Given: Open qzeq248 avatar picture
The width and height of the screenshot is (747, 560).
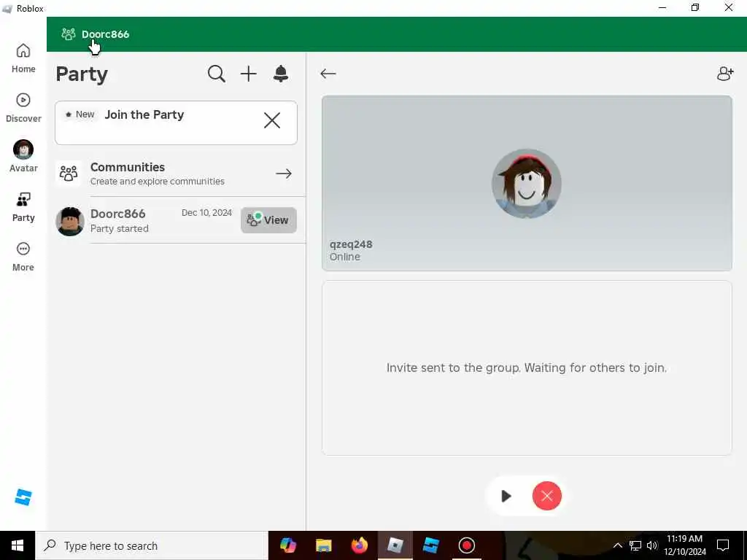Looking at the screenshot, I should [x=527, y=184].
